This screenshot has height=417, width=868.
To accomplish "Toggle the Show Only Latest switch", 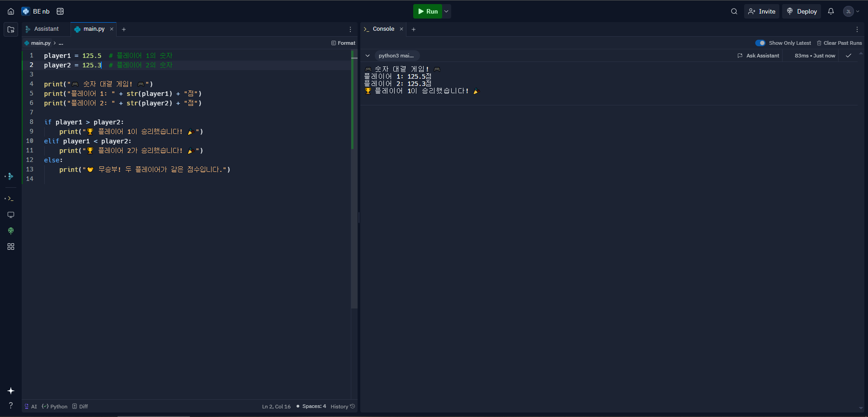I will click(760, 43).
